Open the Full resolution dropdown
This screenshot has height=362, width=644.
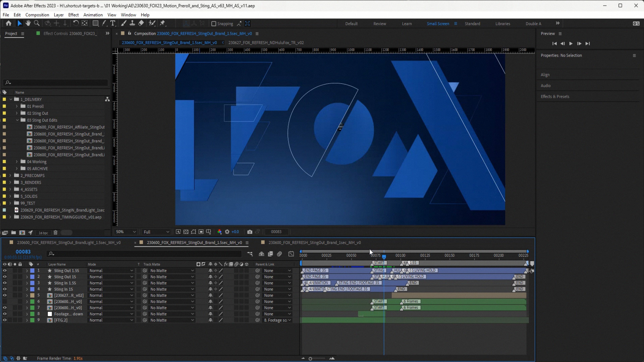(x=156, y=232)
